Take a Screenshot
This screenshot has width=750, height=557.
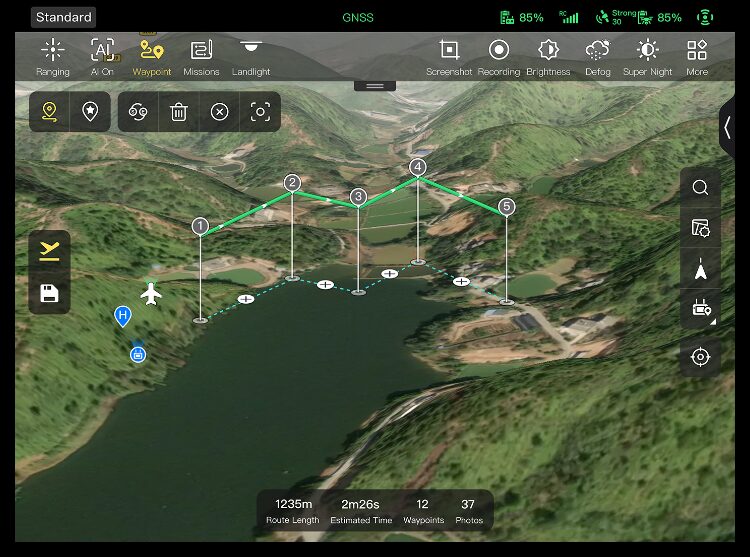coord(449,57)
